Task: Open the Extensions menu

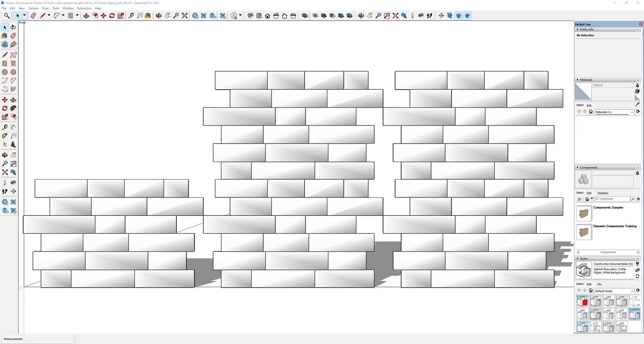Action: tap(84, 8)
